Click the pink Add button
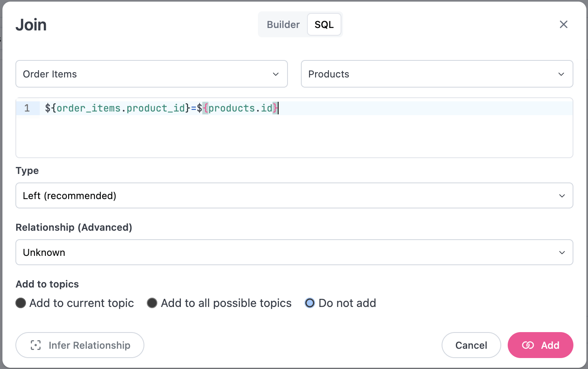The height and width of the screenshot is (369, 588). click(540, 345)
